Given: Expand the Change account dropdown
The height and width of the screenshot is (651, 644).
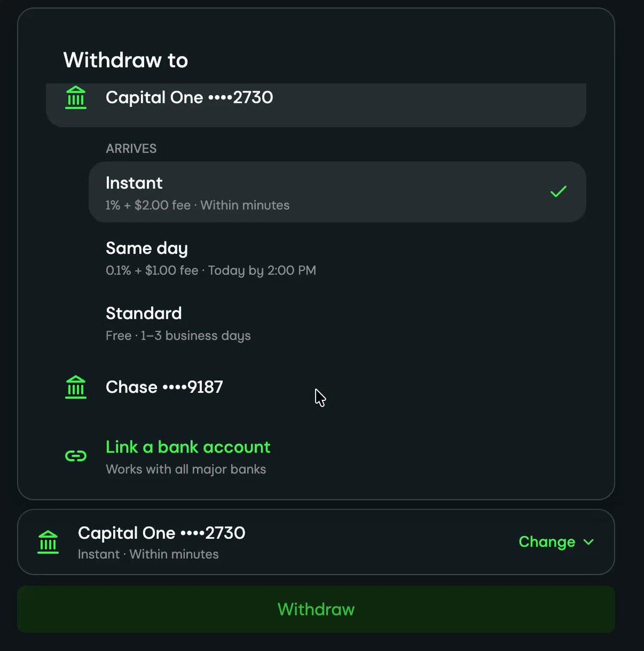Looking at the screenshot, I should tap(556, 542).
